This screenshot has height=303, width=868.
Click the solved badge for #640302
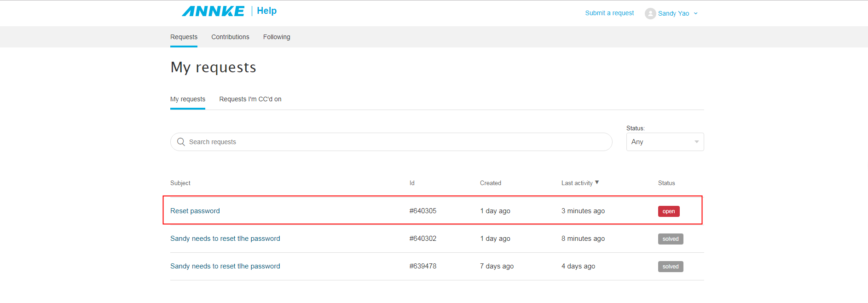[671, 239]
